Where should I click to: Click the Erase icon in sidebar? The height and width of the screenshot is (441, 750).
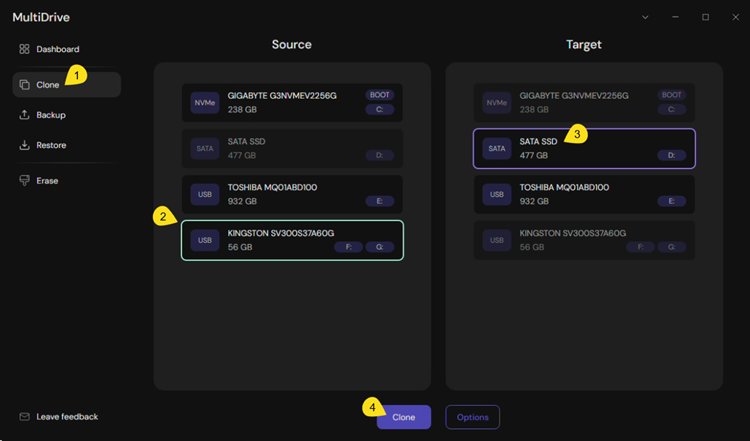[x=25, y=181]
